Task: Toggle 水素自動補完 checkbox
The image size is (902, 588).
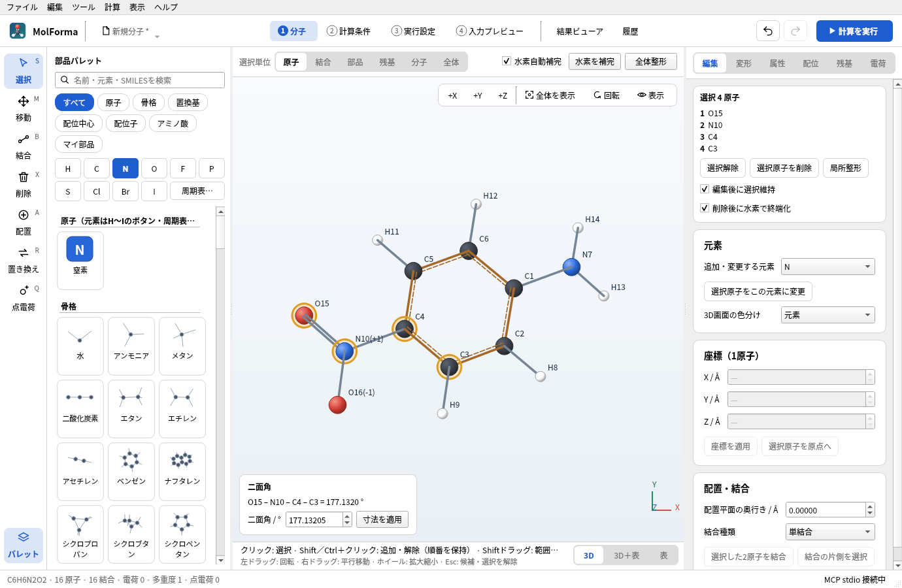Action: click(507, 61)
